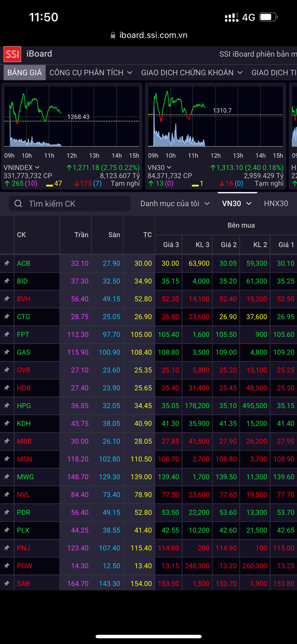The width and height of the screenshot is (297, 644).
Task: Click the iBoard title link
Action: pyautogui.click(x=39, y=54)
